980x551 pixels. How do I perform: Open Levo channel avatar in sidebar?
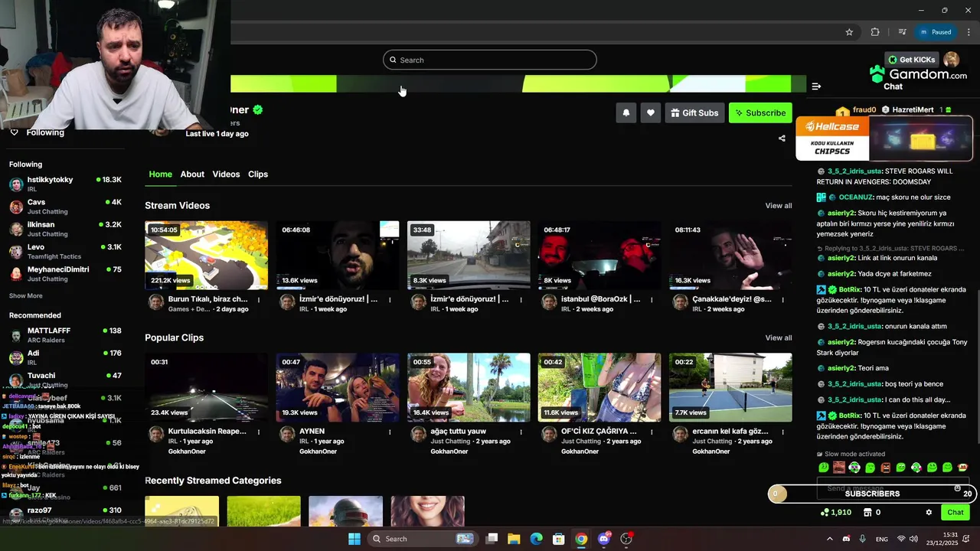(16, 252)
